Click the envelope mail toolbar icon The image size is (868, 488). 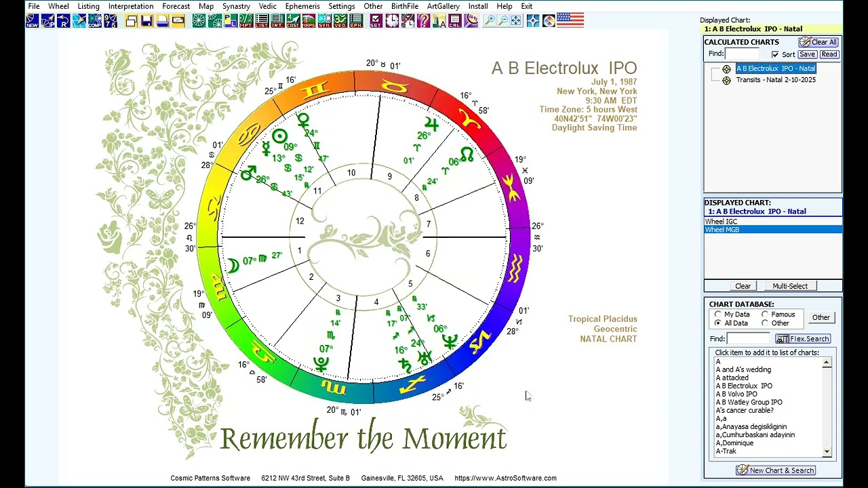click(178, 21)
